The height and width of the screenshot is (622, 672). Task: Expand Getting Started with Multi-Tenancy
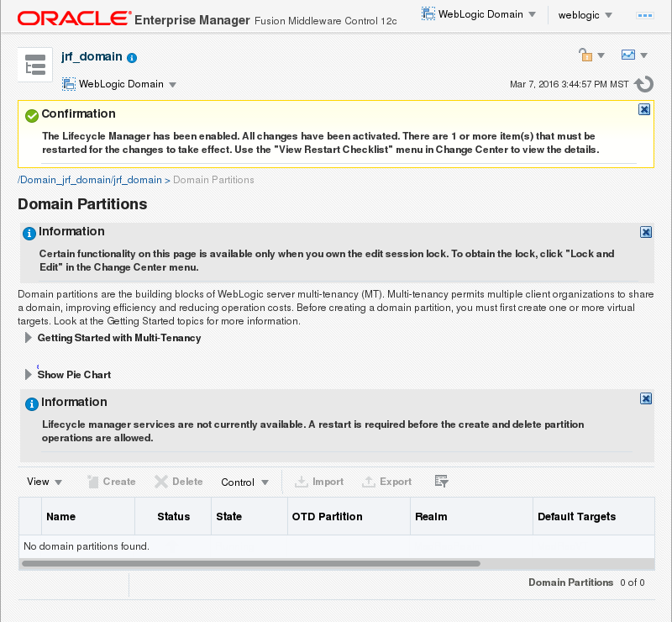pos(29,338)
